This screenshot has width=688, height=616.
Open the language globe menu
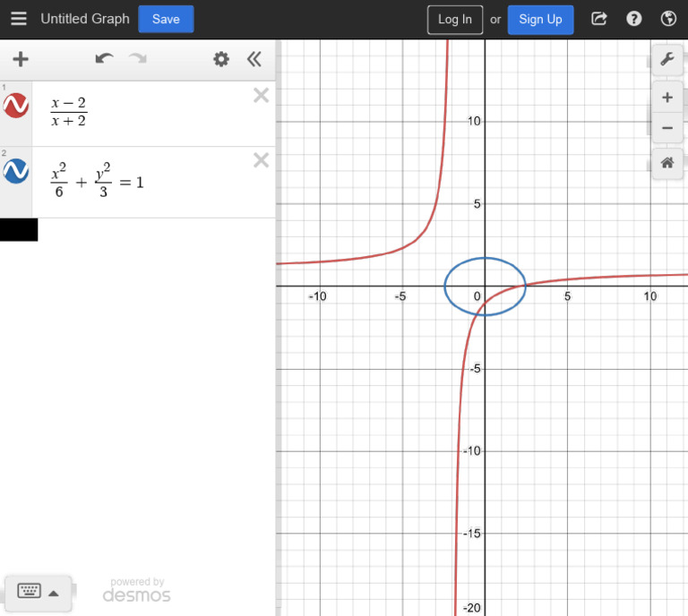pos(668,19)
